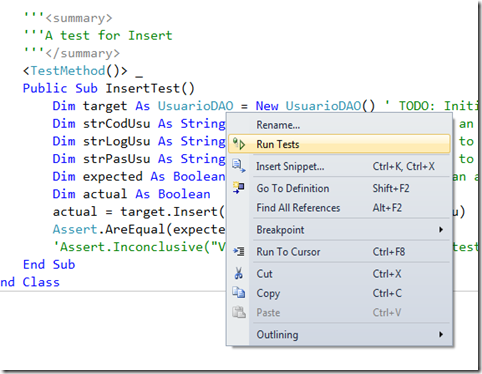The width and height of the screenshot is (482, 374).
Task: Click the Go To Definition icon
Action: pos(239,188)
